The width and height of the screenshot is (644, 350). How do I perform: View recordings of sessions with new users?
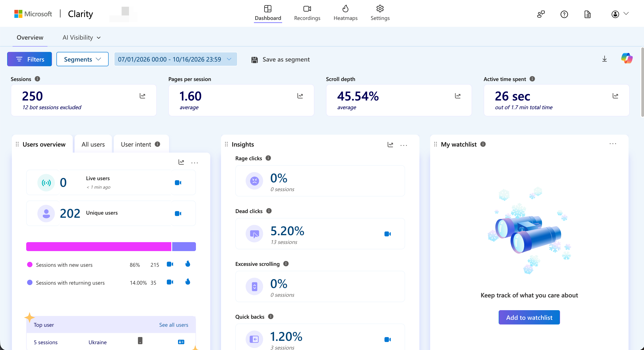click(x=170, y=264)
